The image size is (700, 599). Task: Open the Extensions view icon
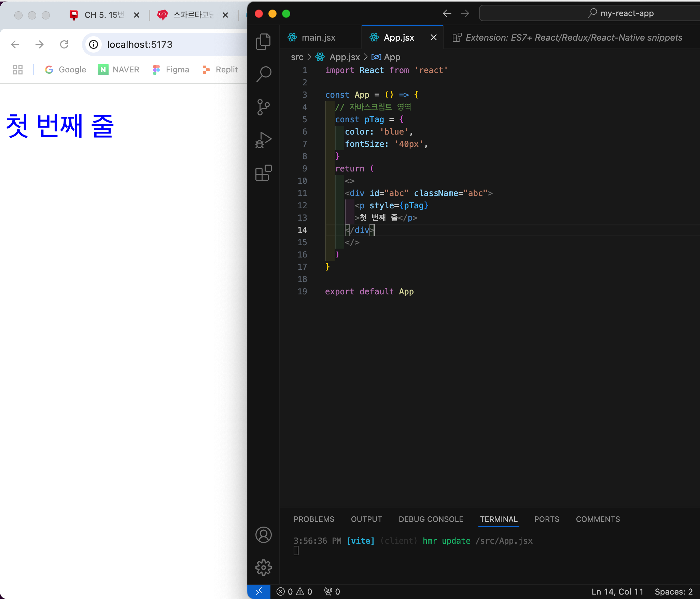[263, 173]
